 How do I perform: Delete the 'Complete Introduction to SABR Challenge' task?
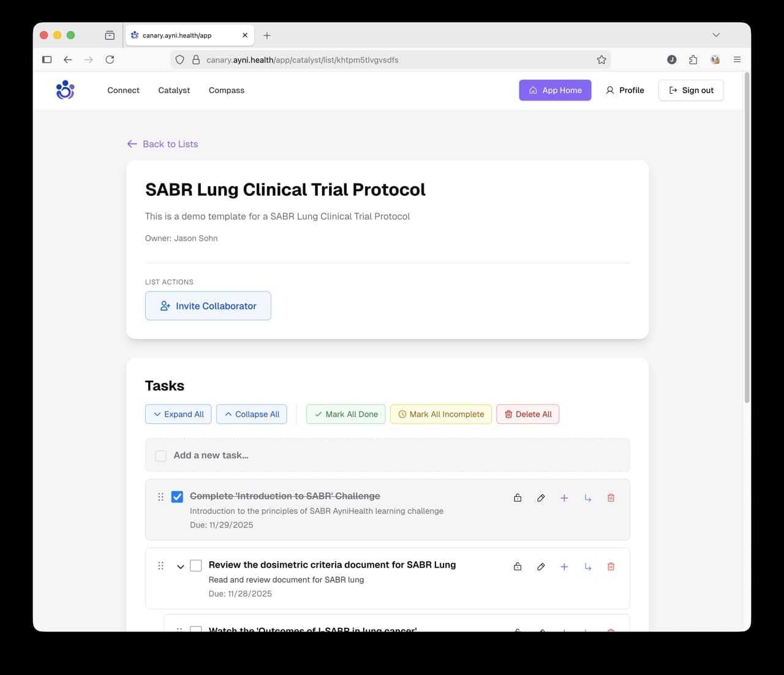click(611, 497)
